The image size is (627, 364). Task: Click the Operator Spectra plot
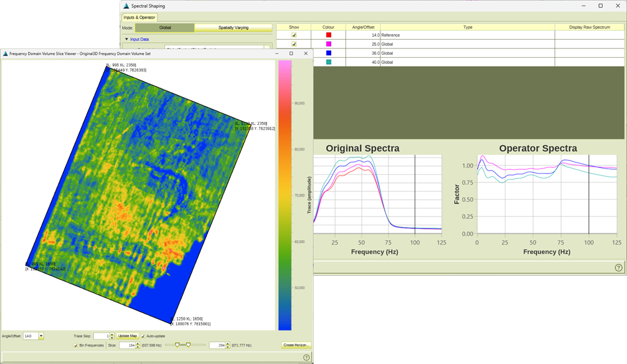coord(547,194)
